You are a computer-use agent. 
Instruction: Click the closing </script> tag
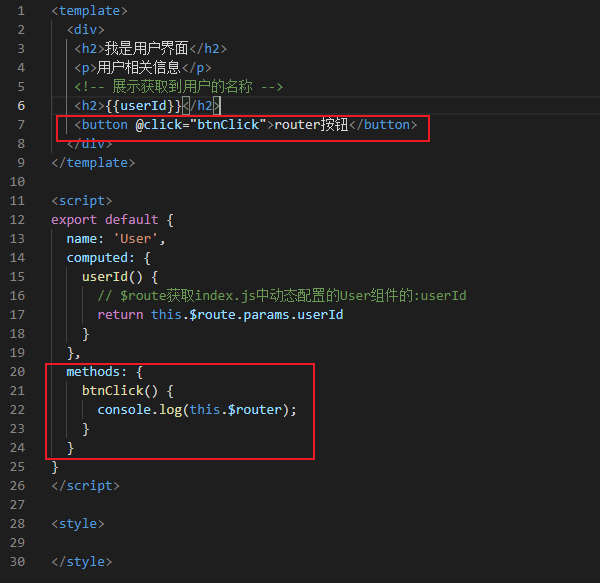tap(86, 486)
